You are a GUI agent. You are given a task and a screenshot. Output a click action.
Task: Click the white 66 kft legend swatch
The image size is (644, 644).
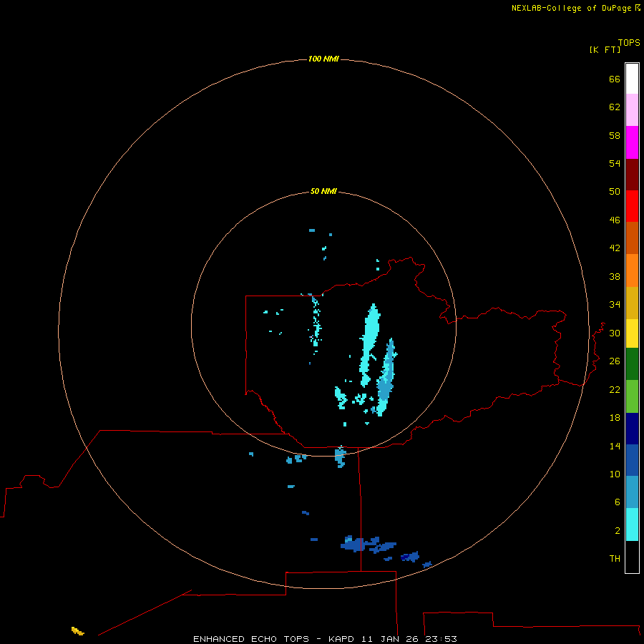point(632,79)
